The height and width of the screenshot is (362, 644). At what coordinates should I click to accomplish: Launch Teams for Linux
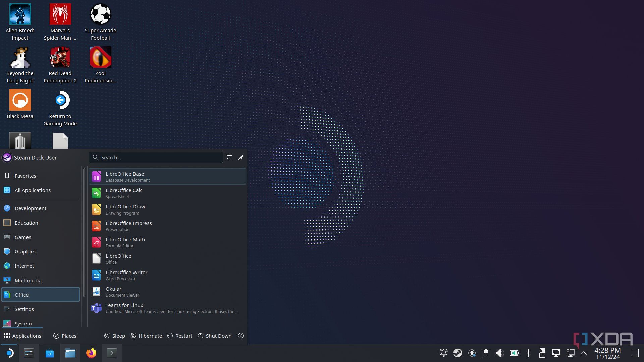pyautogui.click(x=167, y=308)
